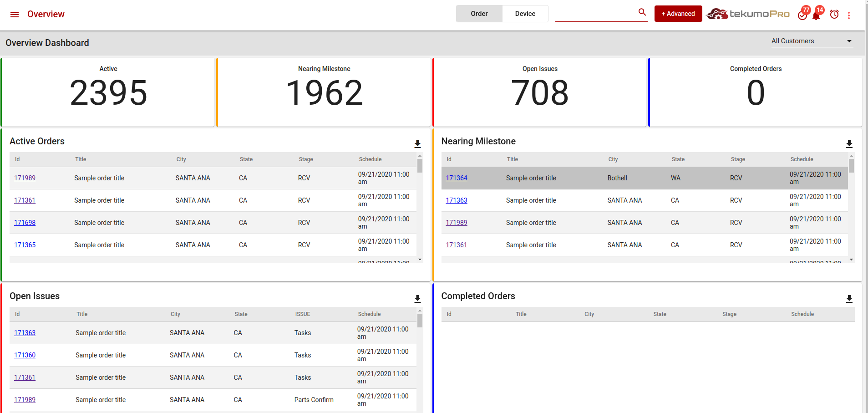Download the Nearing Milestone table
This screenshot has width=868, height=413.
849,144
